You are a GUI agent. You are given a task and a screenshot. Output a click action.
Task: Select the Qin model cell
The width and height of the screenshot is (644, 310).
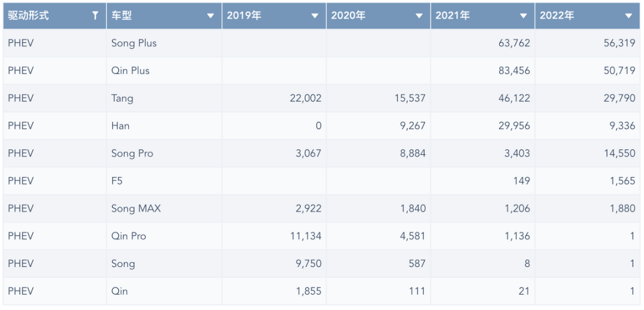(164, 291)
